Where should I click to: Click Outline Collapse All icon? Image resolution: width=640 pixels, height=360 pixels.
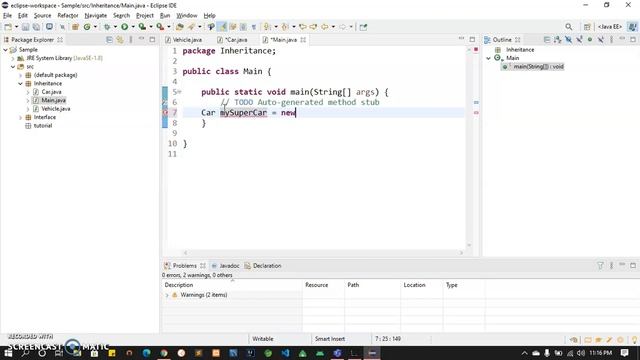coord(547,40)
